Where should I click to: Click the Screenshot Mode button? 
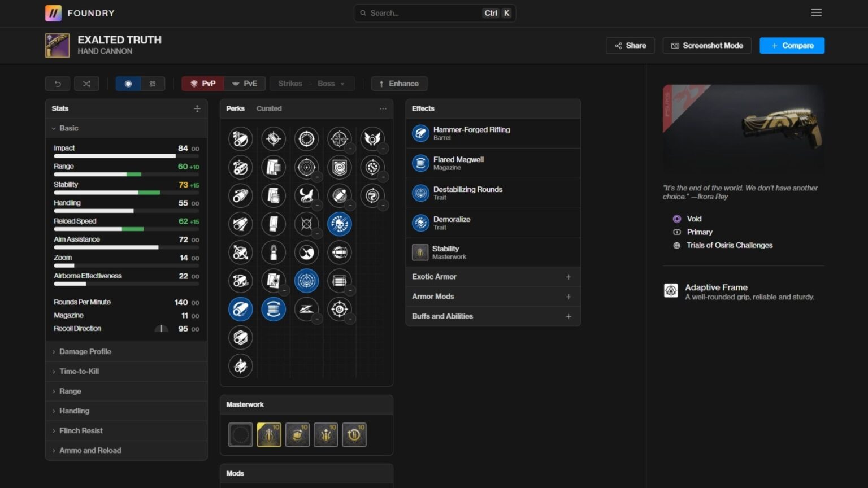707,46
